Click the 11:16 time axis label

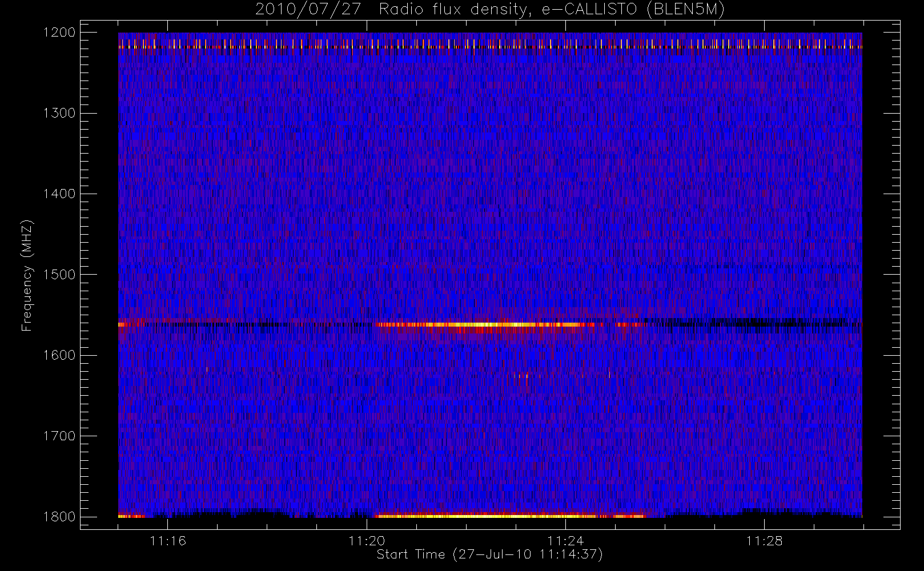[x=168, y=541]
